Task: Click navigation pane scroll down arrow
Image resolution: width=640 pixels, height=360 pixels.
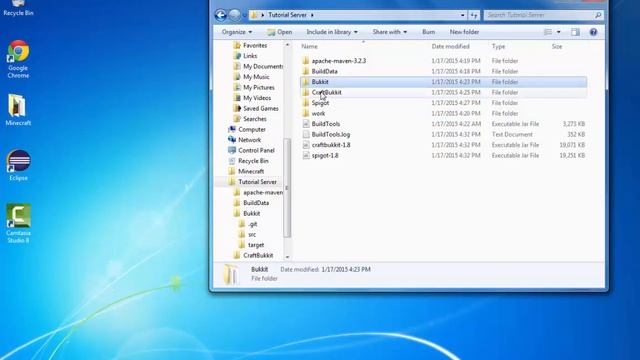Action: pyautogui.click(x=287, y=257)
